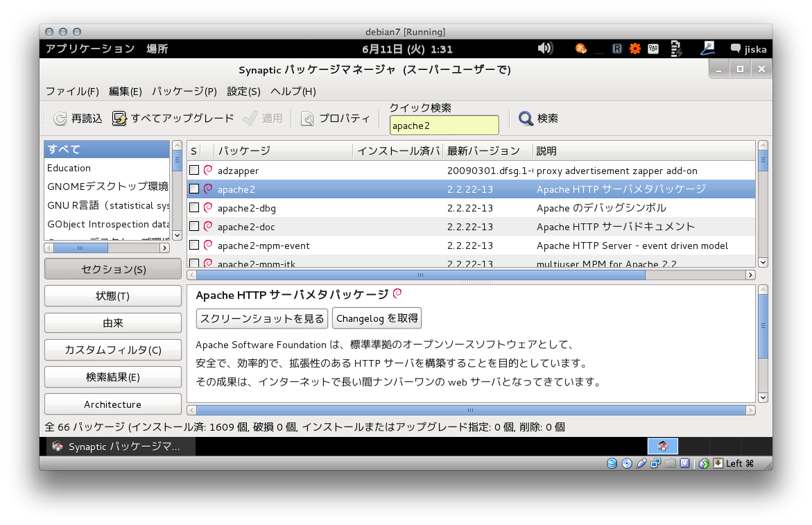Sort by the 最新バージョン column header
Viewport: 812px width, 525px height.
(x=487, y=150)
